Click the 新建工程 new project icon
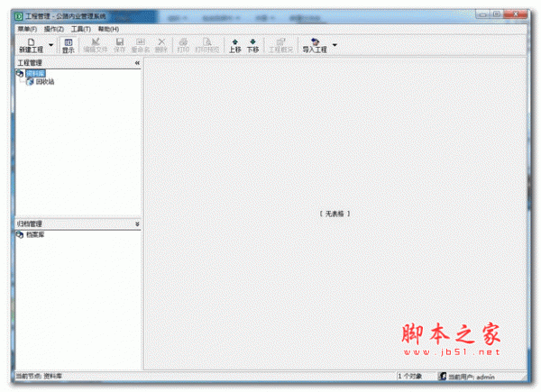This screenshot has width=541, height=392. tap(31, 42)
